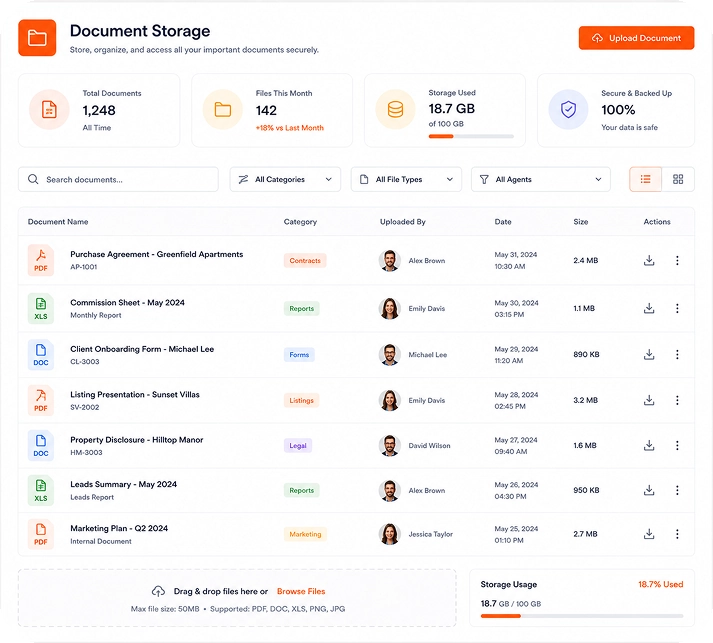Click PDF icon for Purchase Agreement
Viewport: 713px width, 643px height.
tap(41, 260)
